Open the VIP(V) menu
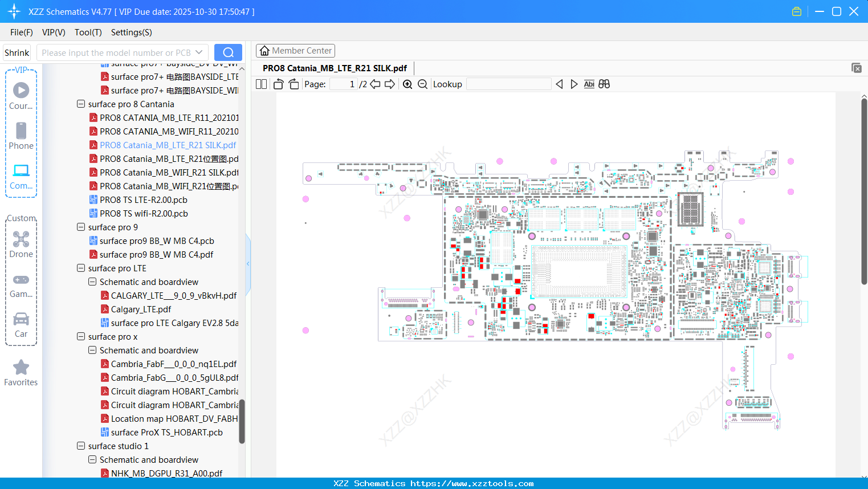Image resolution: width=868 pixels, height=489 pixels. pyautogui.click(x=54, y=32)
